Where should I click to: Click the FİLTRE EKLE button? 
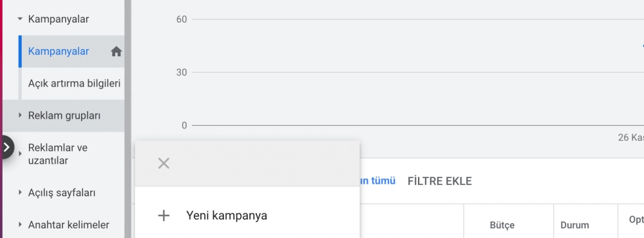pos(439,181)
